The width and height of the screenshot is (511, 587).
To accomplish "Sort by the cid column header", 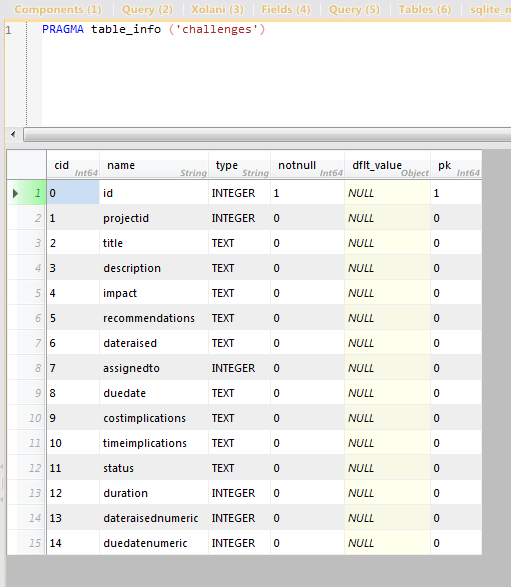I will pos(73,165).
